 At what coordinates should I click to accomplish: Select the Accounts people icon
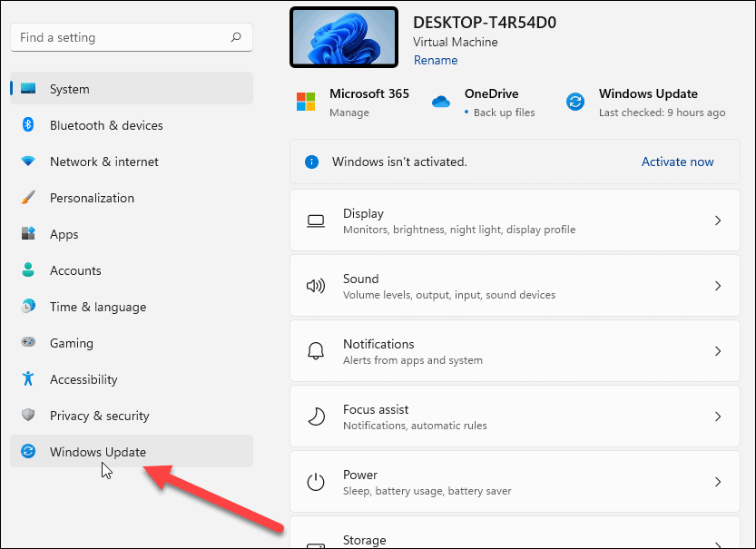click(27, 270)
